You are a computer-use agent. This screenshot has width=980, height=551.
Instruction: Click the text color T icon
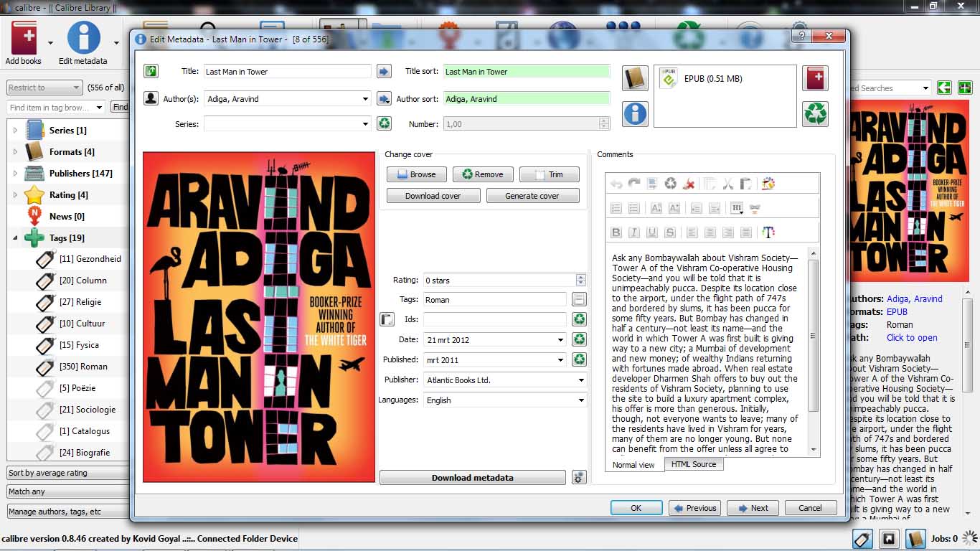coord(768,232)
